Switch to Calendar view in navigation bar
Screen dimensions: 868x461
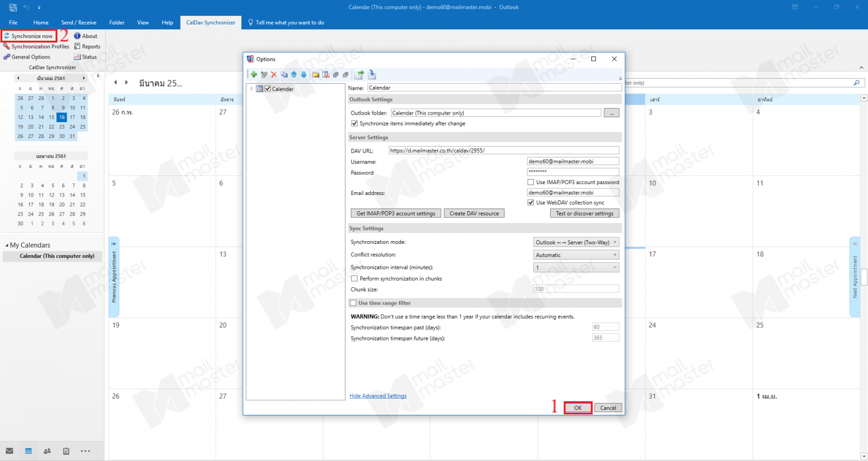point(28,451)
